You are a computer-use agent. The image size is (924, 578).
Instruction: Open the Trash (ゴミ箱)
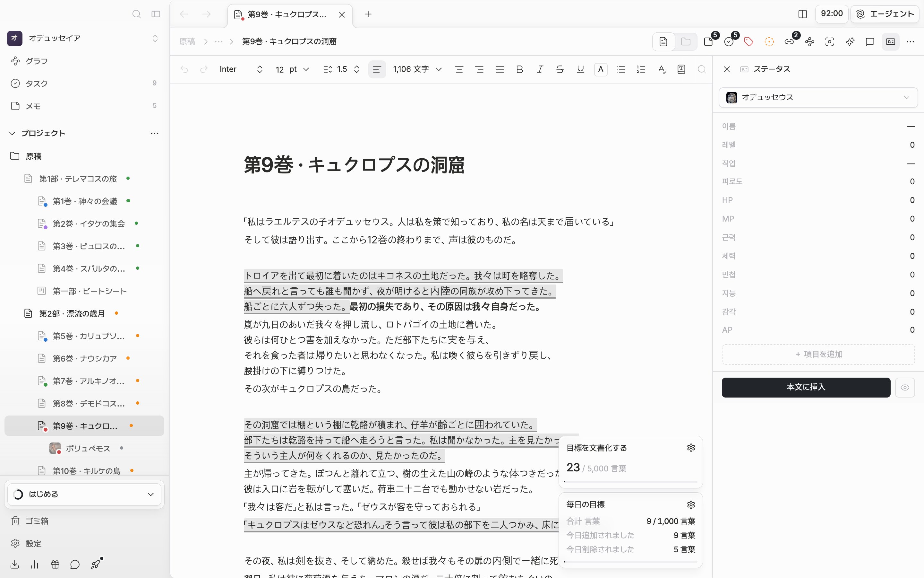tap(84, 521)
